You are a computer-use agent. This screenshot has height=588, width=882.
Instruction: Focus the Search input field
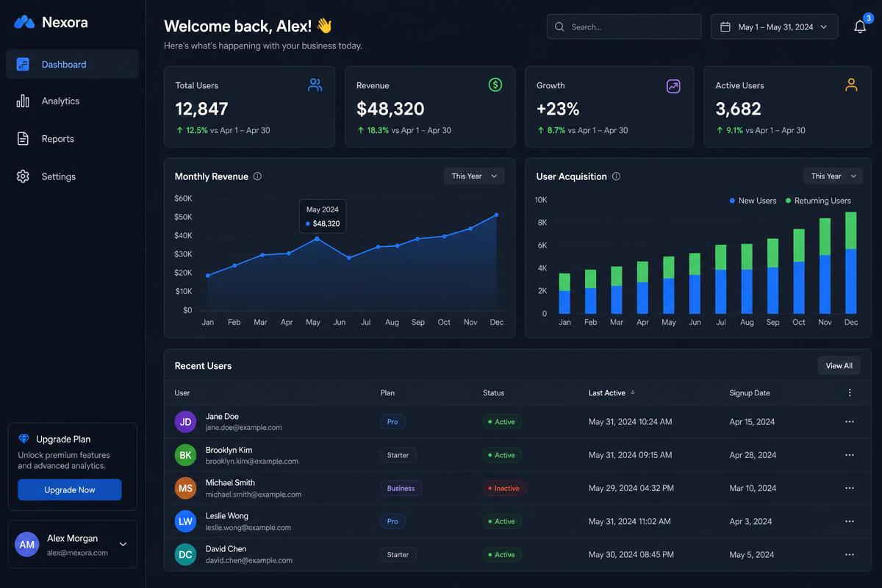click(624, 26)
